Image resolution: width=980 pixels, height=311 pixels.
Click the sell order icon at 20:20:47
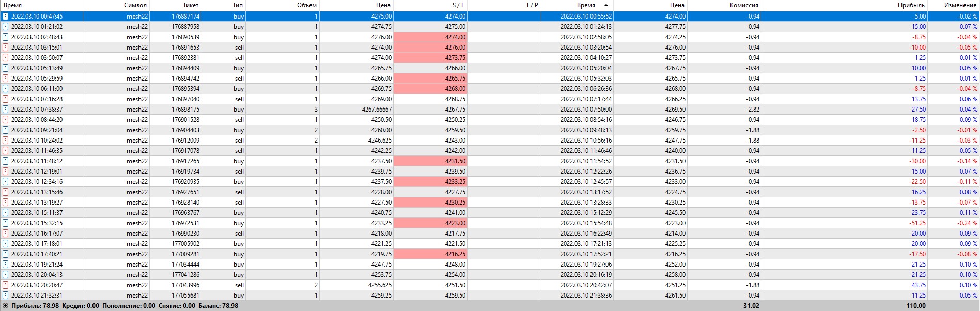coord(6,285)
